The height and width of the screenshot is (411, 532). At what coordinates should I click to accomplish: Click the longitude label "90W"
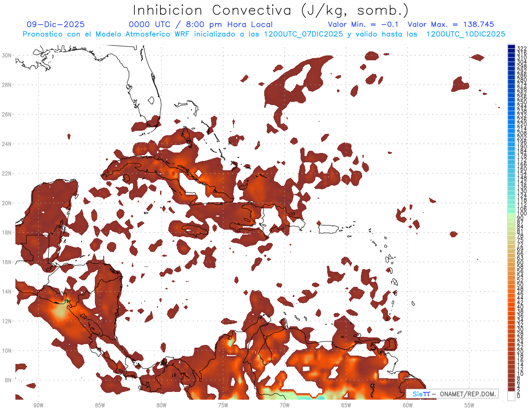click(39, 405)
